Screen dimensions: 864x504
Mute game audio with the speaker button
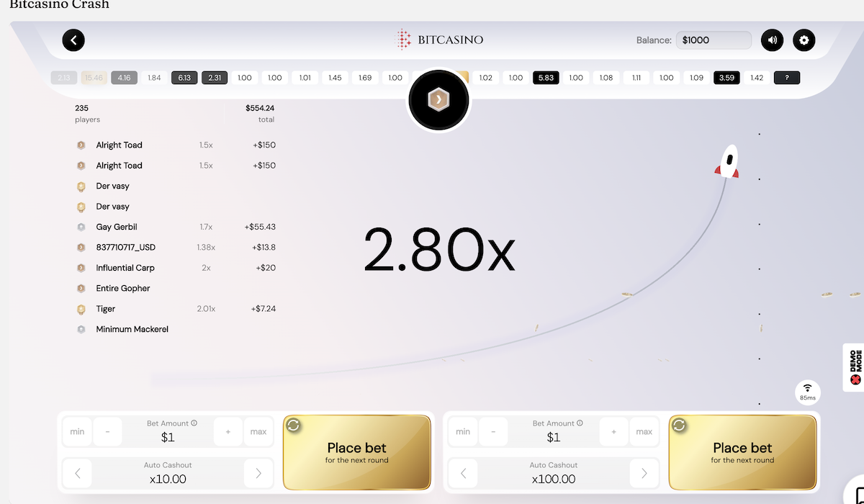tap(772, 40)
